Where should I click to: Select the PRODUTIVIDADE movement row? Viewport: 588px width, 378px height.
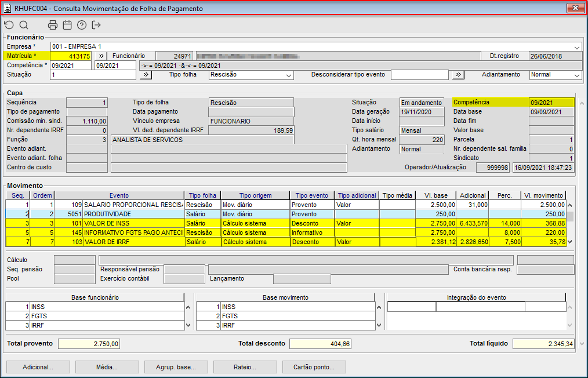tap(133, 214)
